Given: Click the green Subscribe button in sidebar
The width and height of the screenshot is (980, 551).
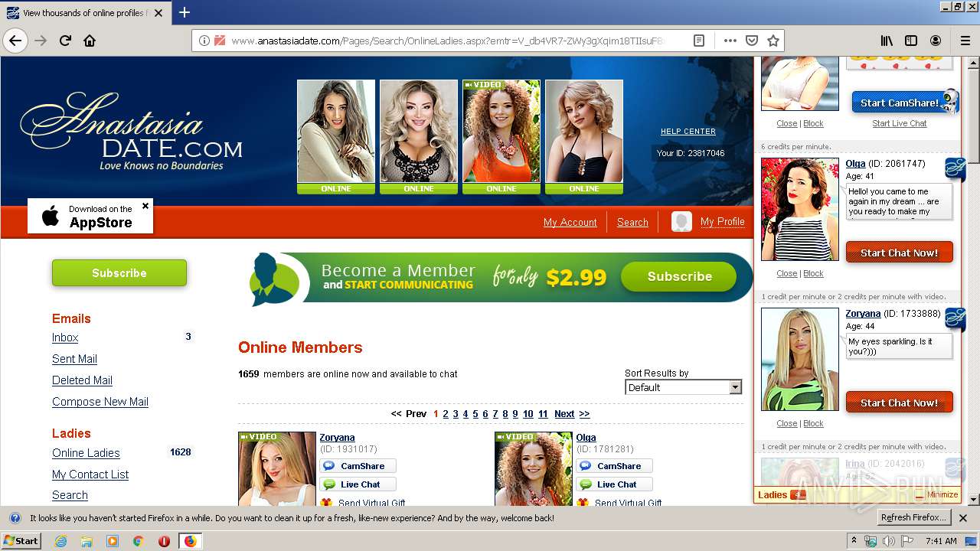Looking at the screenshot, I should 119,273.
